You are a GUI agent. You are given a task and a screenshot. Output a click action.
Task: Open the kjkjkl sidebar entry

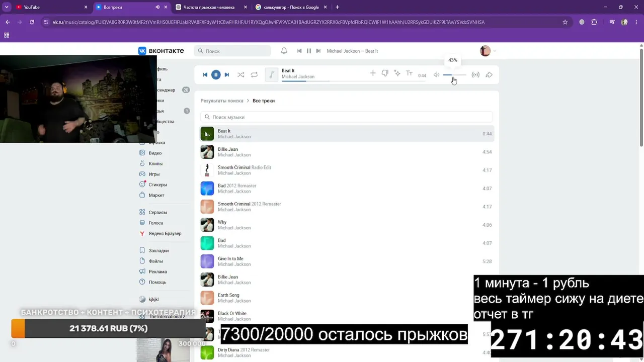149,299
